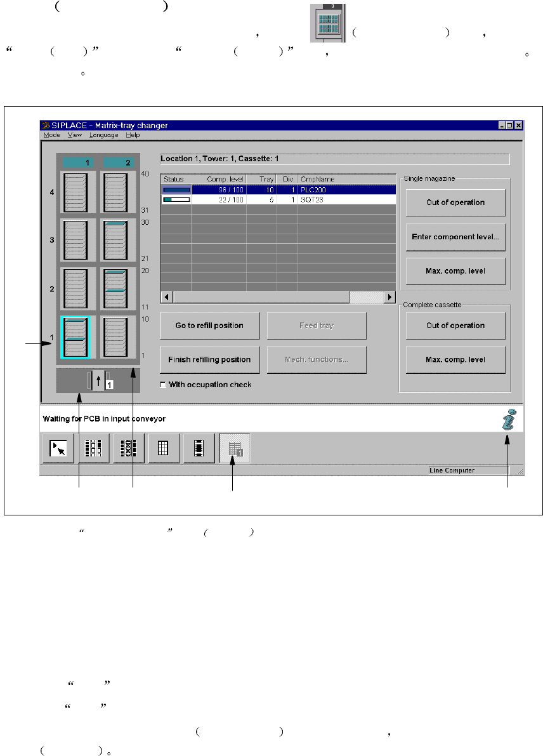This screenshot has height=756, width=543.
Task: Select tower 2 cassette 3 magazine icon
Action: click(115, 240)
